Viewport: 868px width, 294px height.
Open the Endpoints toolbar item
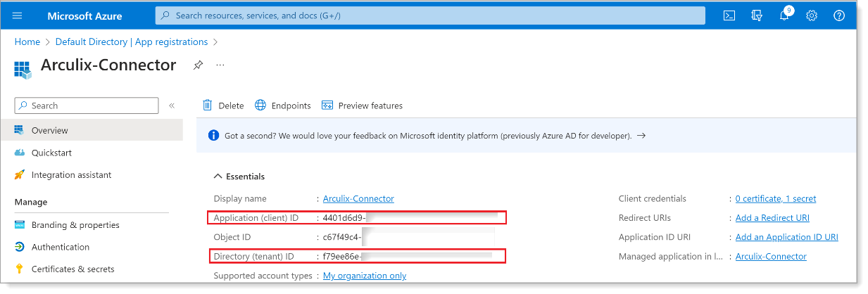tap(282, 106)
